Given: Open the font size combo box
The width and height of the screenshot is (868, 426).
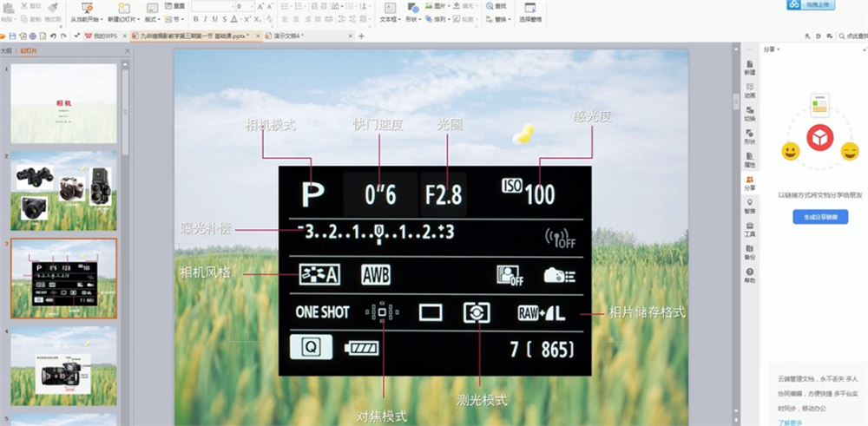Looking at the screenshot, I should click(x=246, y=6).
